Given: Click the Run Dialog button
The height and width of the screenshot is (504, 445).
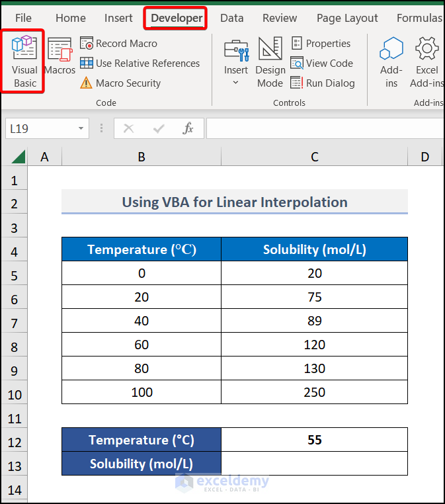Looking at the screenshot, I should coord(323,83).
